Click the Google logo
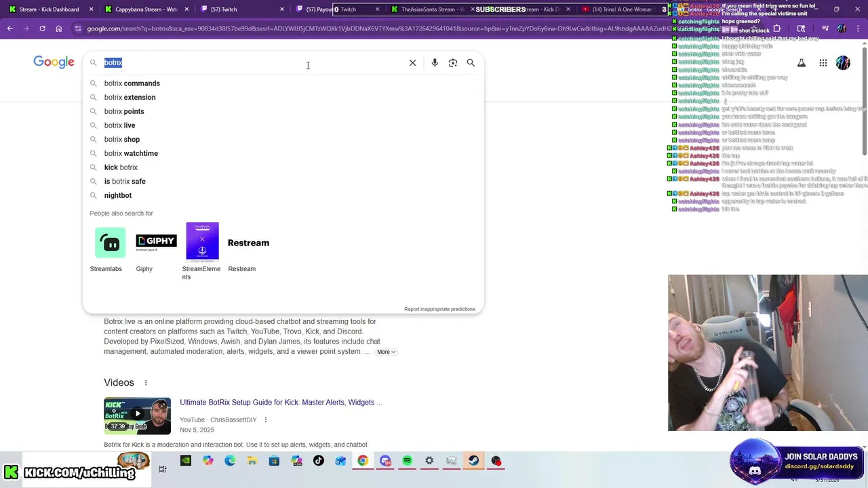Image resolution: width=868 pixels, height=488 pixels. pyautogui.click(x=54, y=62)
